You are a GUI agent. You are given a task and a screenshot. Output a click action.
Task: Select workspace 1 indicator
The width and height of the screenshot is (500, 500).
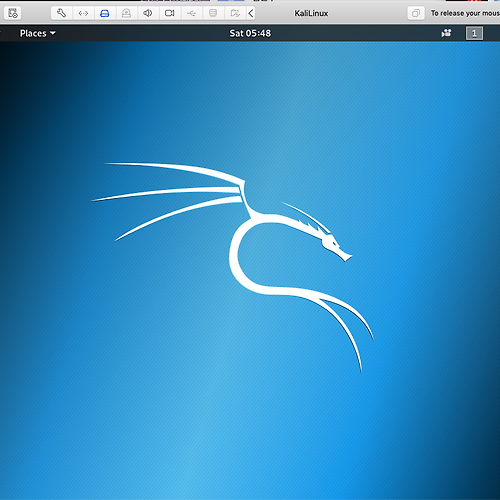474,33
